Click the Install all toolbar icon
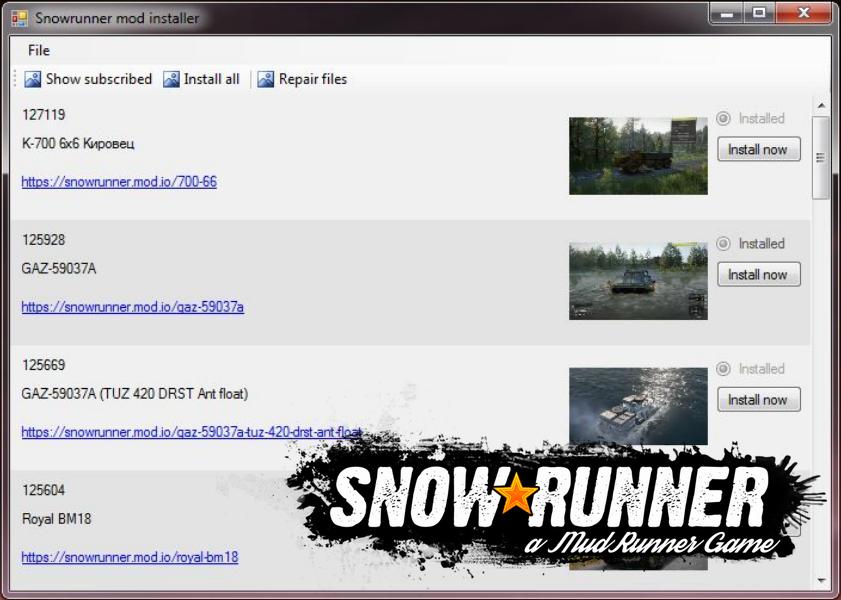The width and height of the screenshot is (841, 600). [x=171, y=79]
